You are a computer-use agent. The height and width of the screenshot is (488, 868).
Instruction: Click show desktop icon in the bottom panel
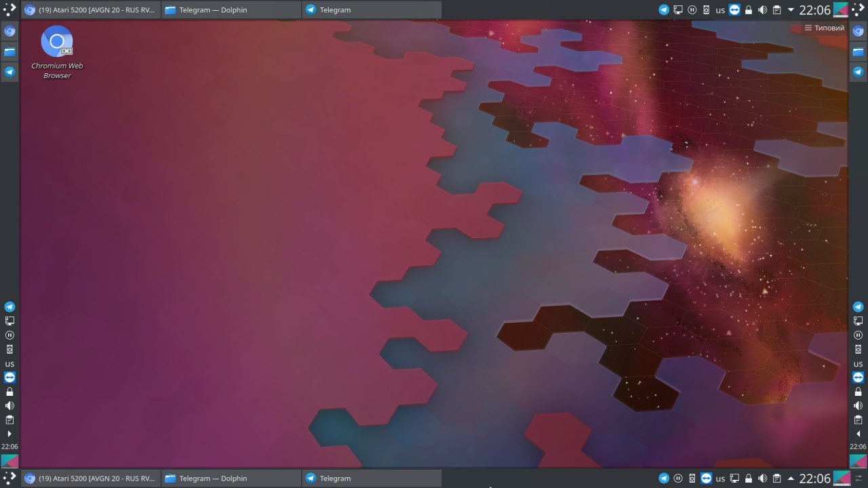(x=841, y=478)
